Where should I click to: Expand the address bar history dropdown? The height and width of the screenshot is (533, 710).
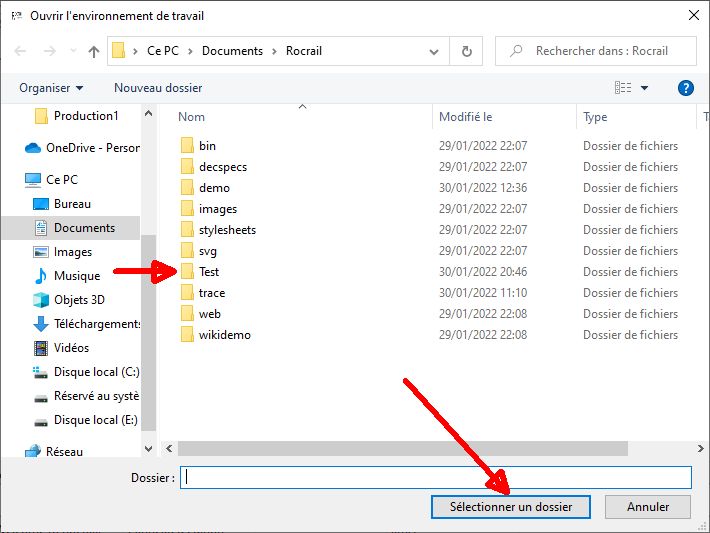coord(434,52)
